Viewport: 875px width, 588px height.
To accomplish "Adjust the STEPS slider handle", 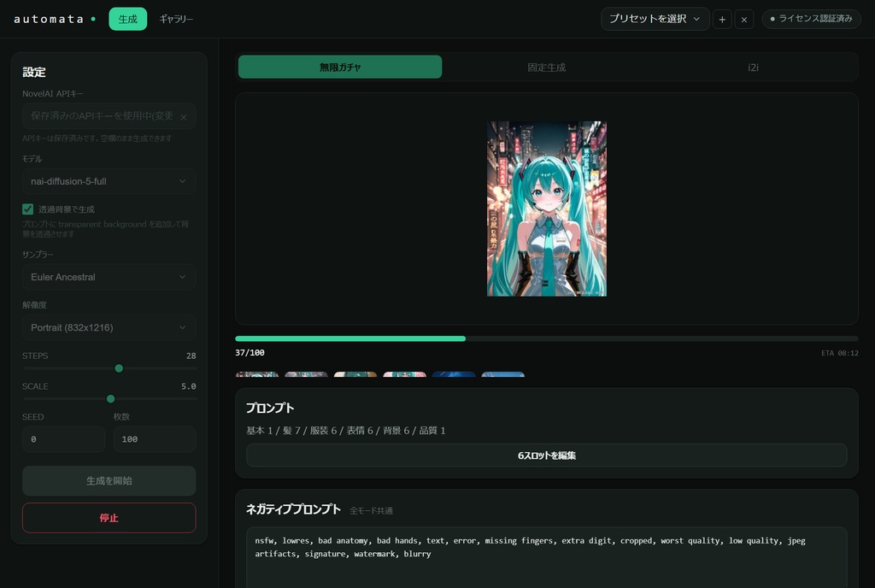I will (x=119, y=368).
